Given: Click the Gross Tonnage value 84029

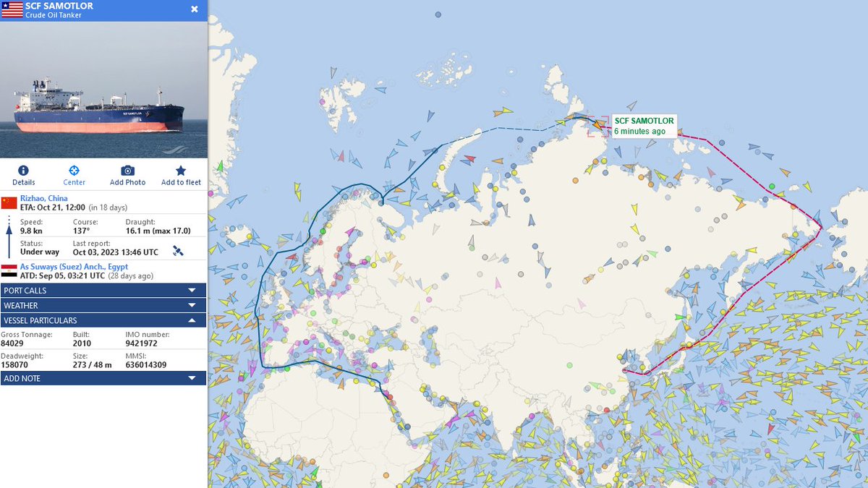Looking at the screenshot, I should pyautogui.click(x=13, y=343).
